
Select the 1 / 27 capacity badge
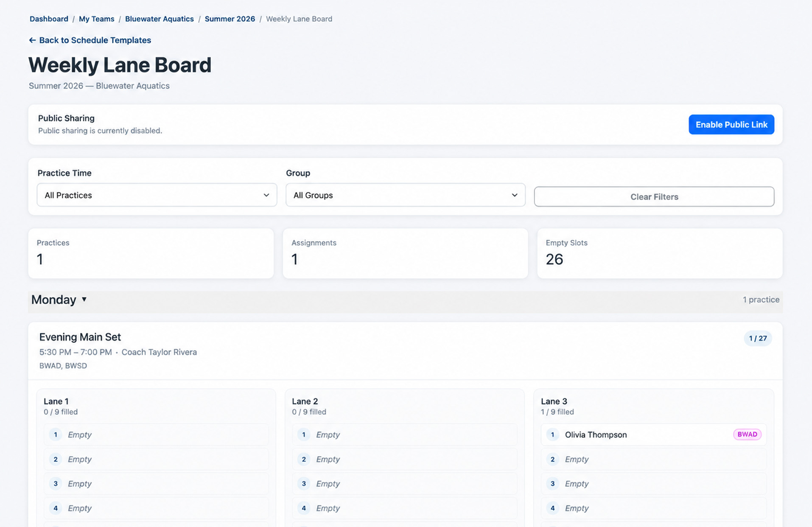[758, 339]
